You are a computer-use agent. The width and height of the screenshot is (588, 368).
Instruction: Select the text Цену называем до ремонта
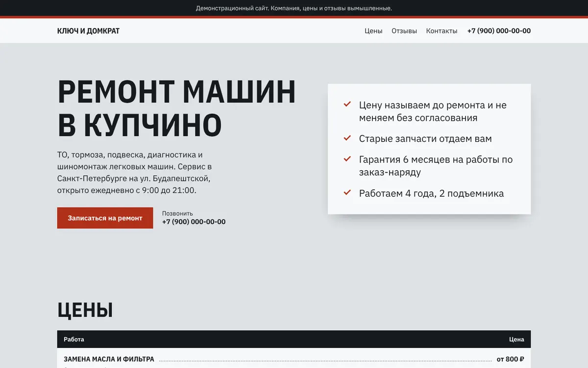click(x=433, y=111)
